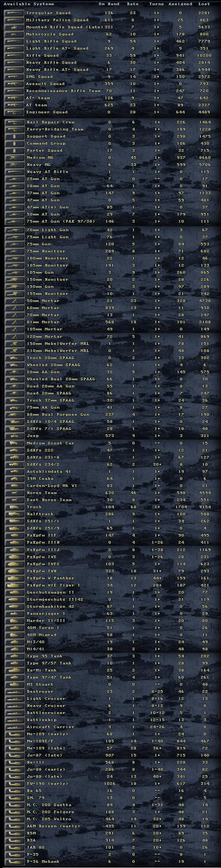Click the Truck row name
This screenshot has width=221, height=868.
tap(34, 507)
